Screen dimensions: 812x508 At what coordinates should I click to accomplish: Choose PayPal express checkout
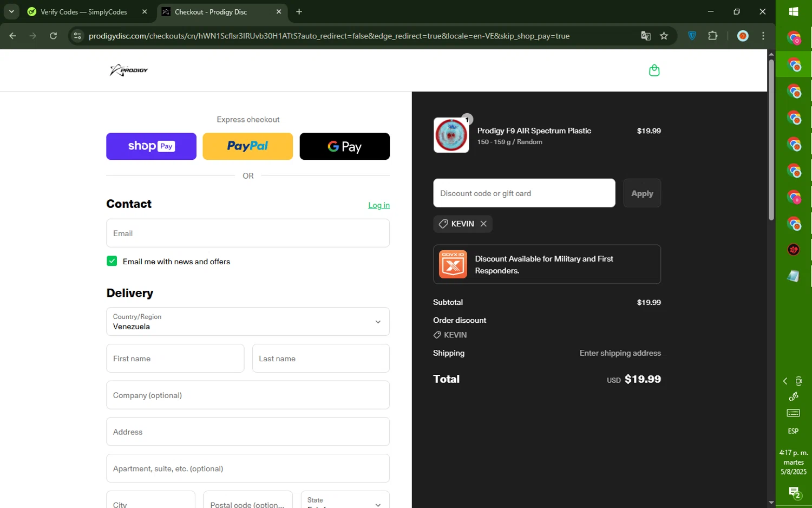[247, 146]
